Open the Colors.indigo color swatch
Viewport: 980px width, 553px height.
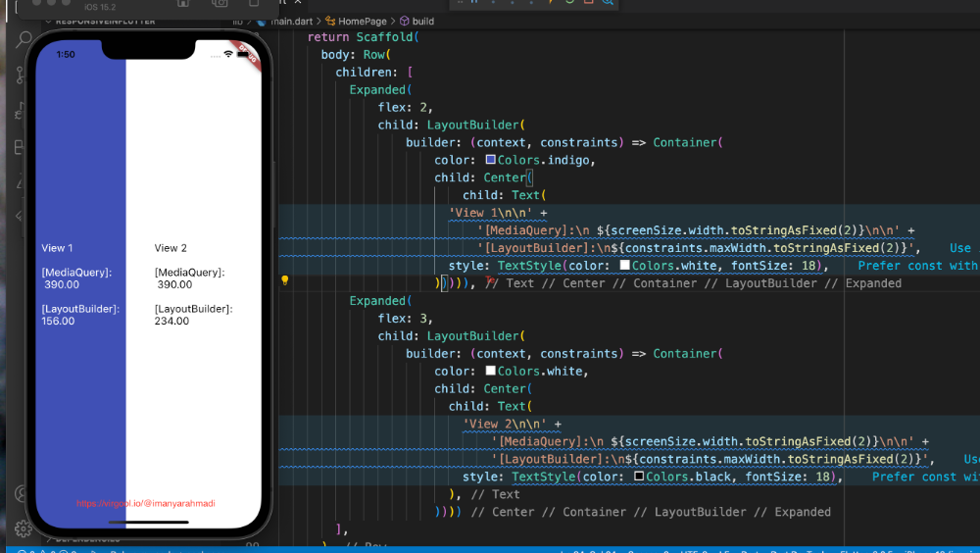491,160
